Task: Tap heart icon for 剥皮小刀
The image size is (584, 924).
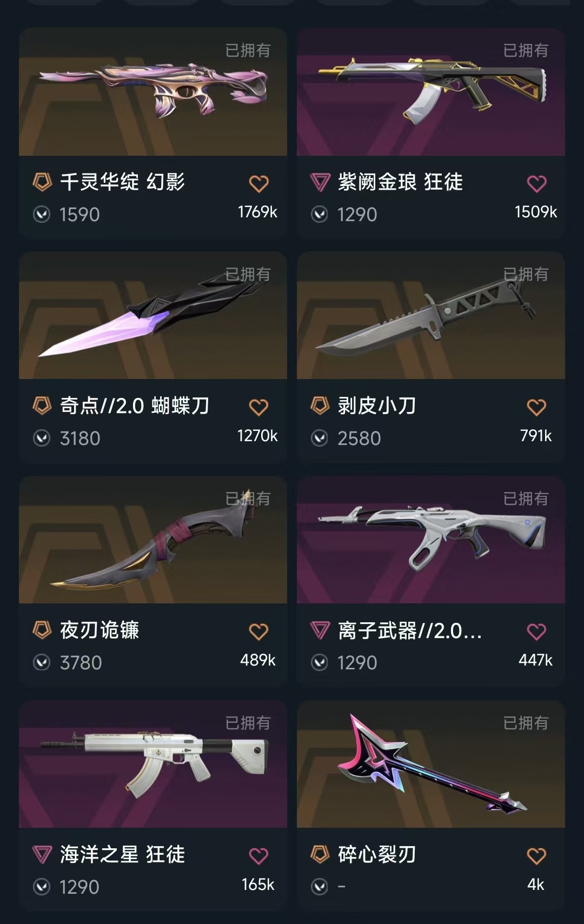Action: (536, 407)
